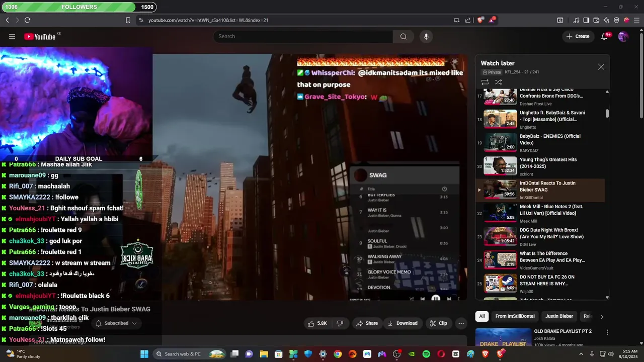Click the browser address bar URL

tap(208, 20)
